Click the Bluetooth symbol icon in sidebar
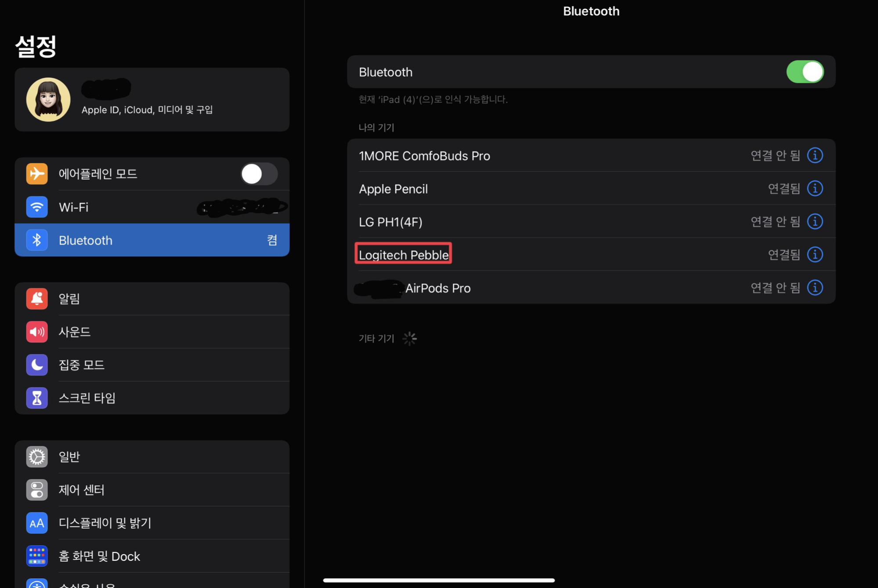The height and width of the screenshot is (588, 878). (x=37, y=240)
